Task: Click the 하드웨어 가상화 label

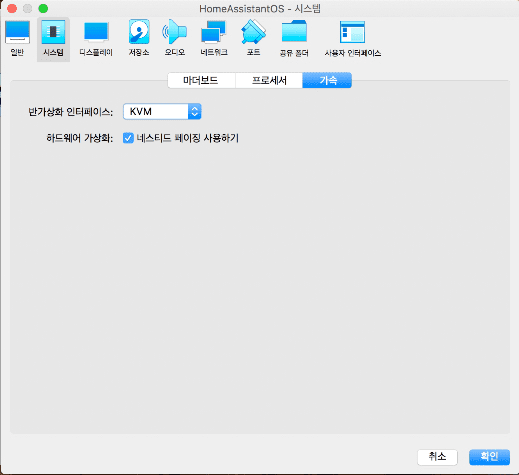Action: (x=80, y=138)
